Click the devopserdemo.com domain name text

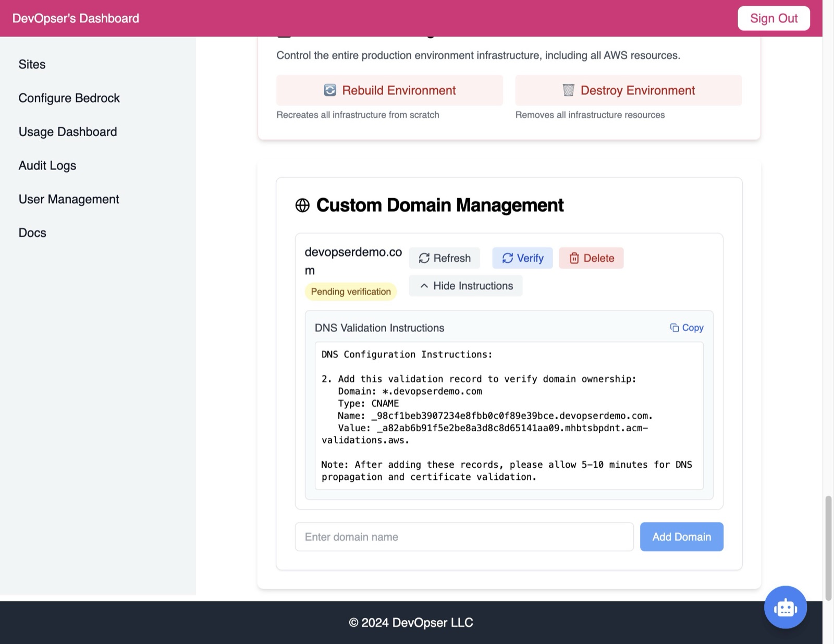click(x=353, y=261)
